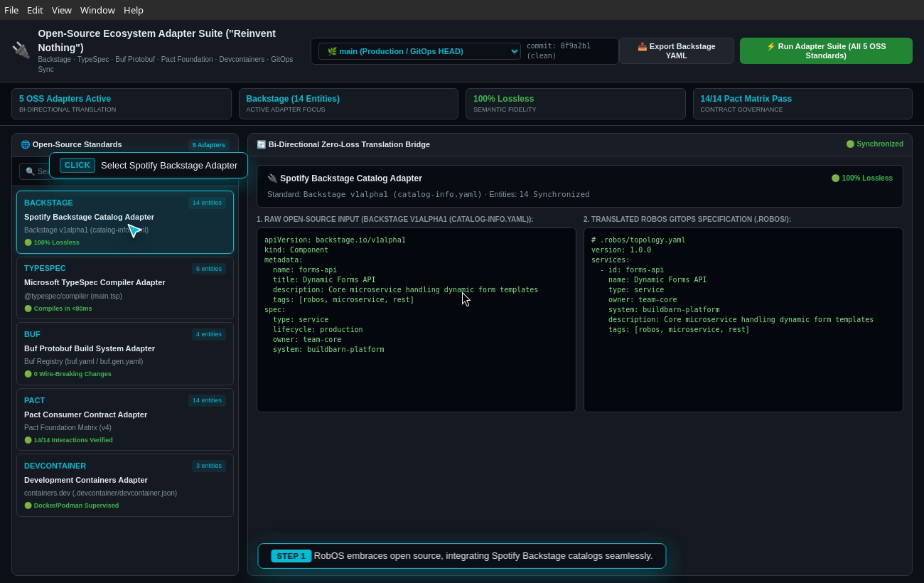
Task: Run Adapter Suite for all 5 OSS standards
Action: click(826, 51)
